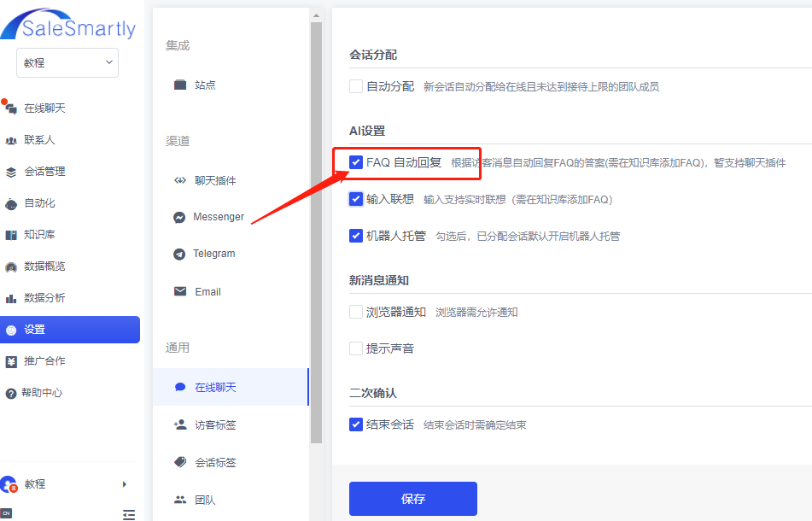The width and height of the screenshot is (812, 521).
Task: Click the Telegram paper plane icon
Action: [179, 255]
